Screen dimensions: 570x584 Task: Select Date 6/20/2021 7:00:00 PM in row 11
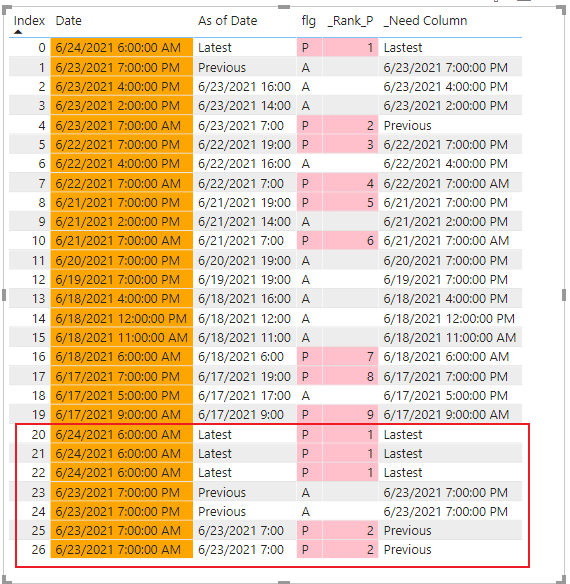click(122, 260)
